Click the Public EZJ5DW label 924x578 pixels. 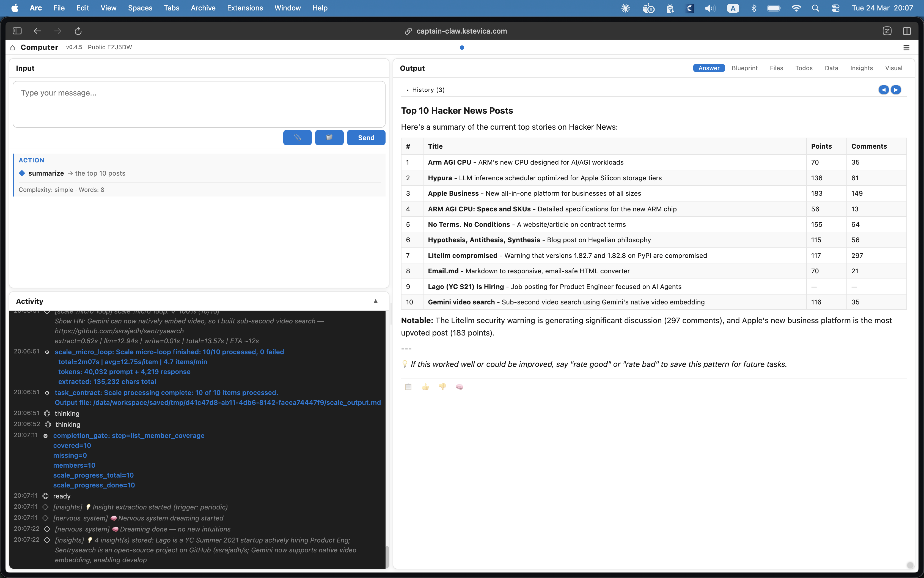[x=110, y=47]
